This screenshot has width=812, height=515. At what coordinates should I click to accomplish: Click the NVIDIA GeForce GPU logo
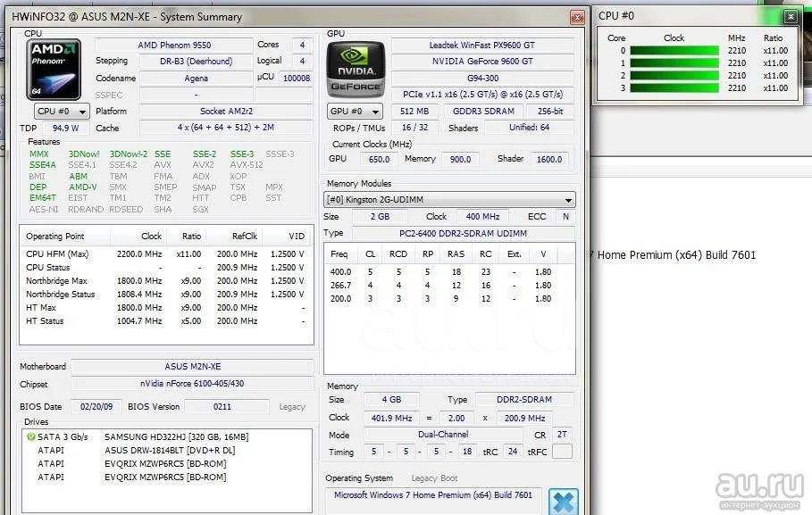(356, 70)
